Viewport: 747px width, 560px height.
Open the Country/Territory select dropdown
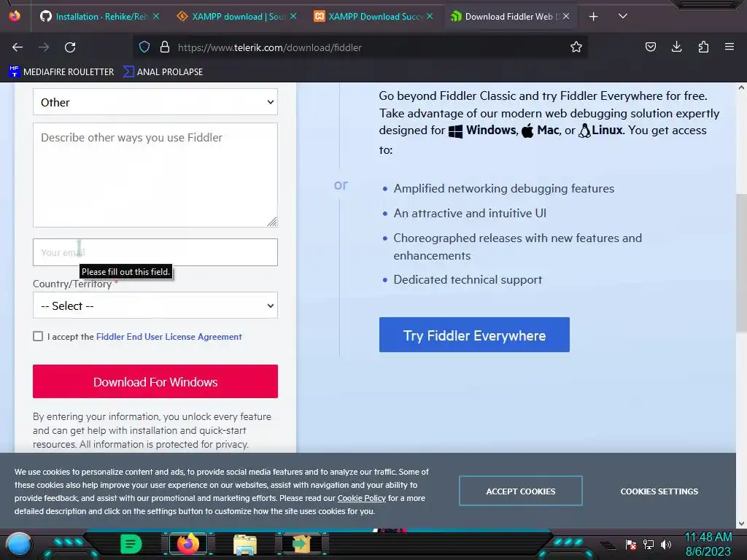click(x=155, y=306)
